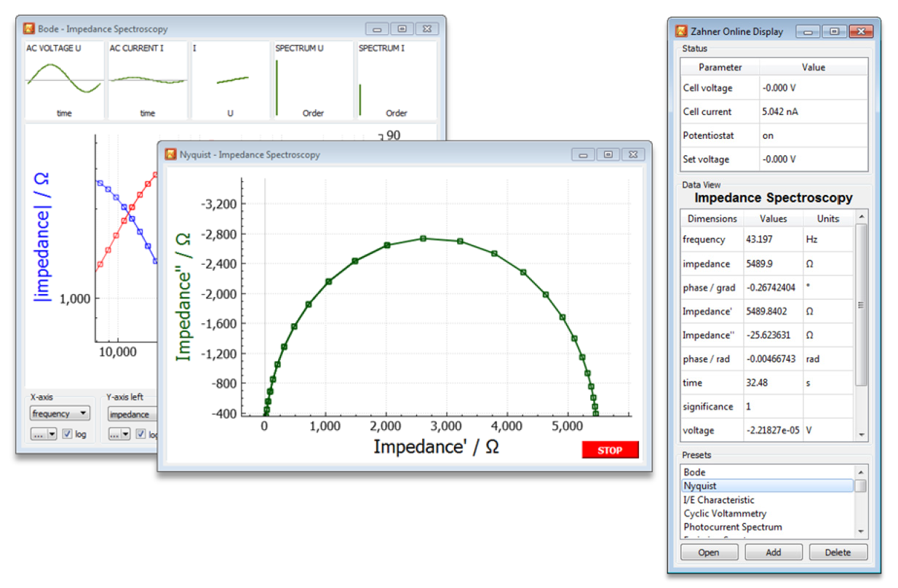Select the impedance value 5489.9
This screenshot has height=588, width=898.
[x=773, y=263]
